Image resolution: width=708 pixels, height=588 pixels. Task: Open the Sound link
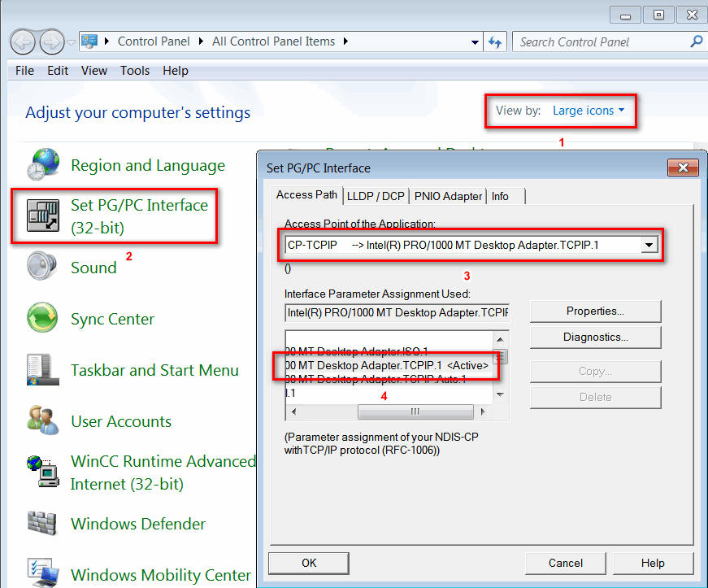(93, 268)
